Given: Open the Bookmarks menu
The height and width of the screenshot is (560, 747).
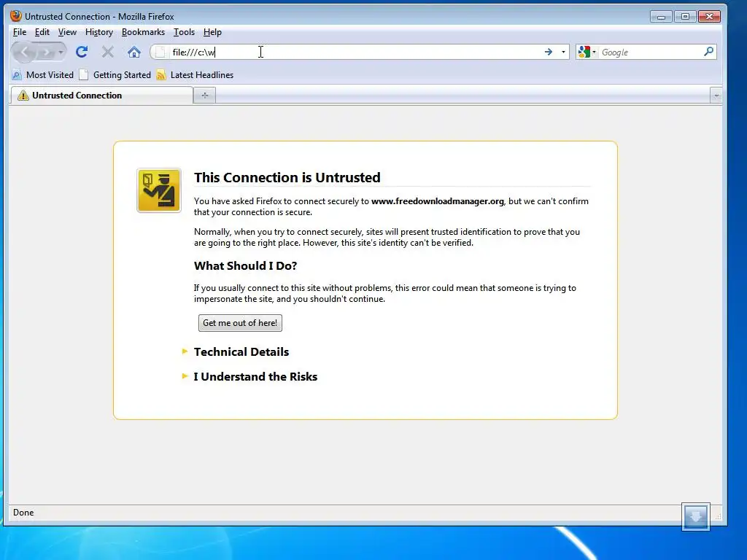Looking at the screenshot, I should click(143, 32).
